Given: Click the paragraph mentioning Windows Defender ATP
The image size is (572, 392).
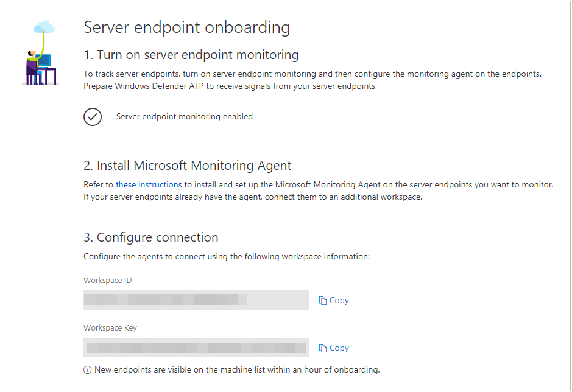Looking at the screenshot, I should 312,80.
